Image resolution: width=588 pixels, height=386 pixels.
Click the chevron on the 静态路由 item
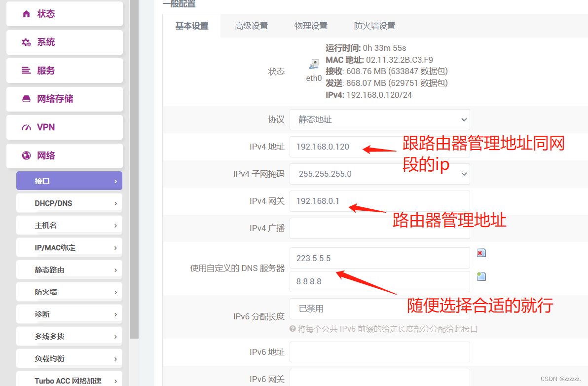pos(115,270)
